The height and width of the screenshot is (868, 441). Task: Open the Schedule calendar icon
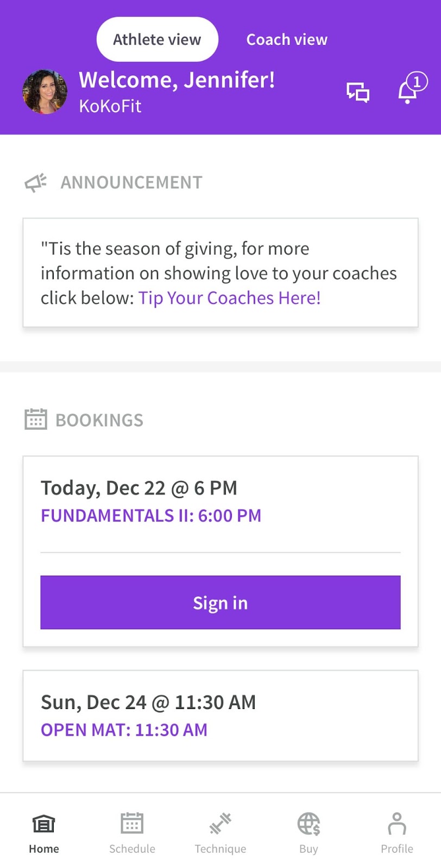[x=132, y=824]
